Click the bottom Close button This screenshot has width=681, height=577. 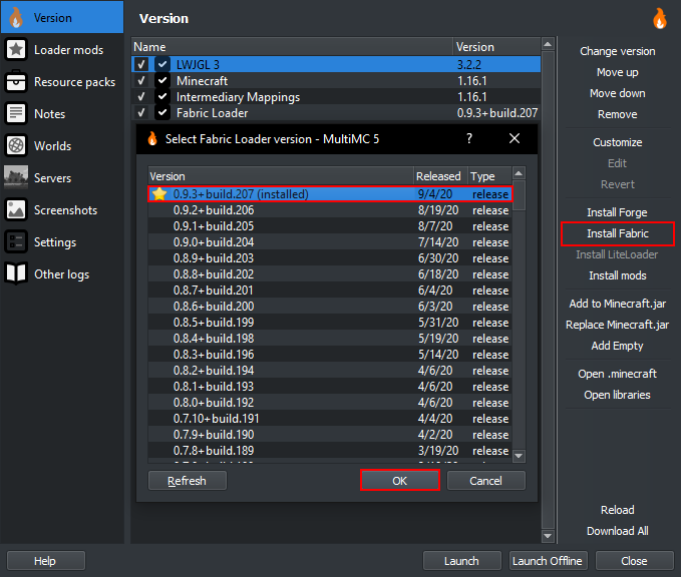(634, 561)
